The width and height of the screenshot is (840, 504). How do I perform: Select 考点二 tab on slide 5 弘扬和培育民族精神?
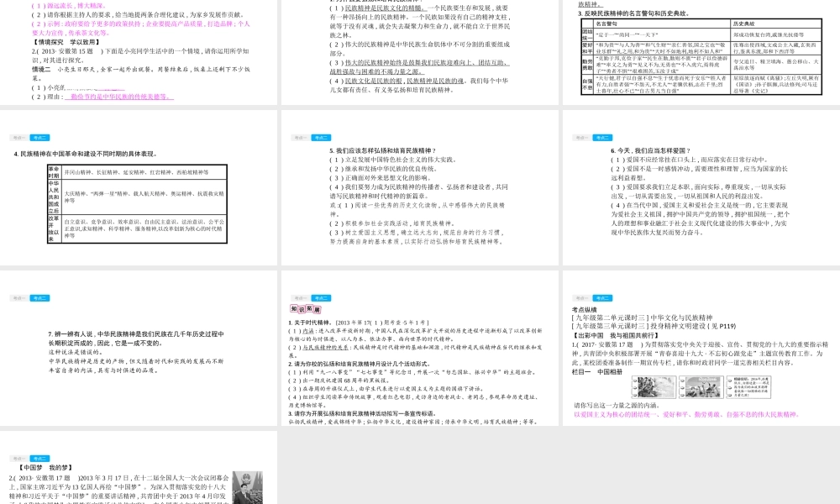[322, 138]
